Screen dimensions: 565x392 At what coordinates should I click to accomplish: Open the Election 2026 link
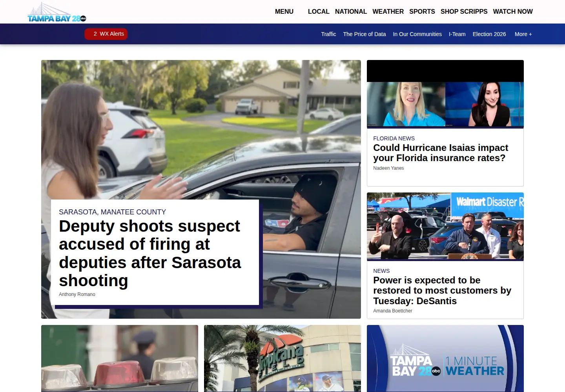[x=489, y=34]
